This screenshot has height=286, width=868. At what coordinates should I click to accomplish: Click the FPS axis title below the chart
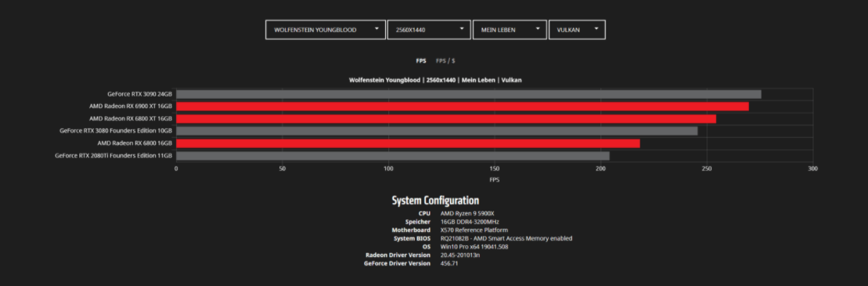(495, 180)
